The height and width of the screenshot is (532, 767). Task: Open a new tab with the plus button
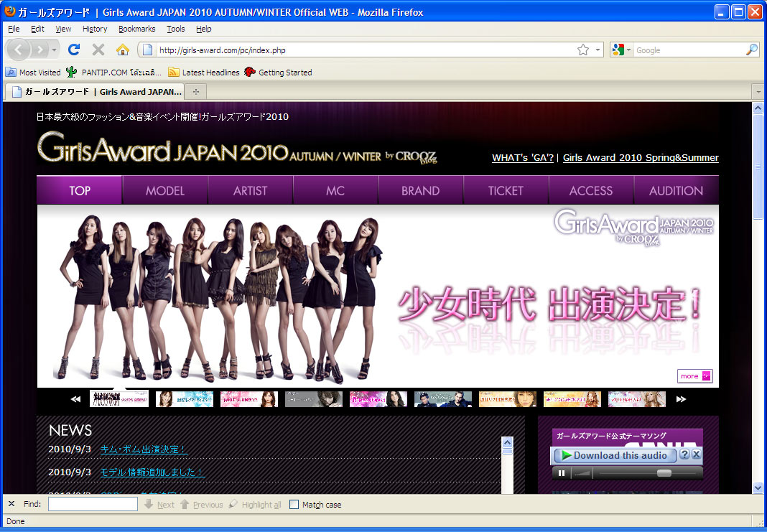196,91
